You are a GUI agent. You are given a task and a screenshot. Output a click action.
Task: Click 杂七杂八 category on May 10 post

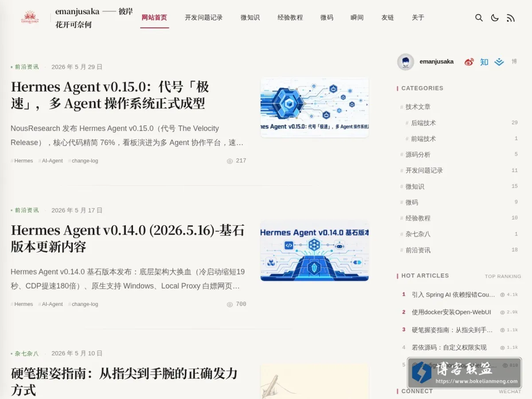27,353
